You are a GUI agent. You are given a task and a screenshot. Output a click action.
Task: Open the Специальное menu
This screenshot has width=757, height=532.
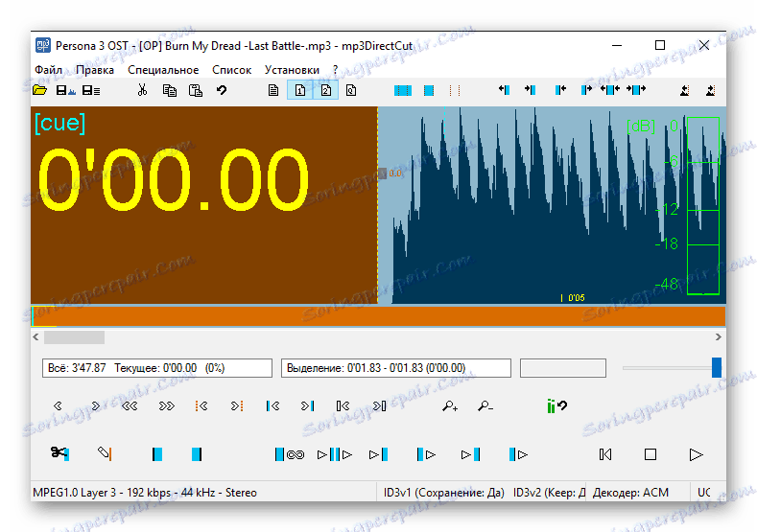163,70
